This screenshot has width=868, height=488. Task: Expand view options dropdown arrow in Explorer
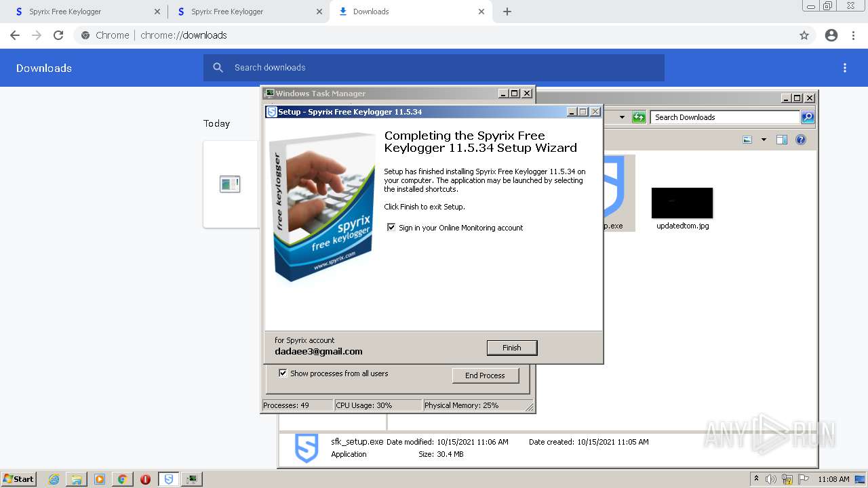click(764, 140)
